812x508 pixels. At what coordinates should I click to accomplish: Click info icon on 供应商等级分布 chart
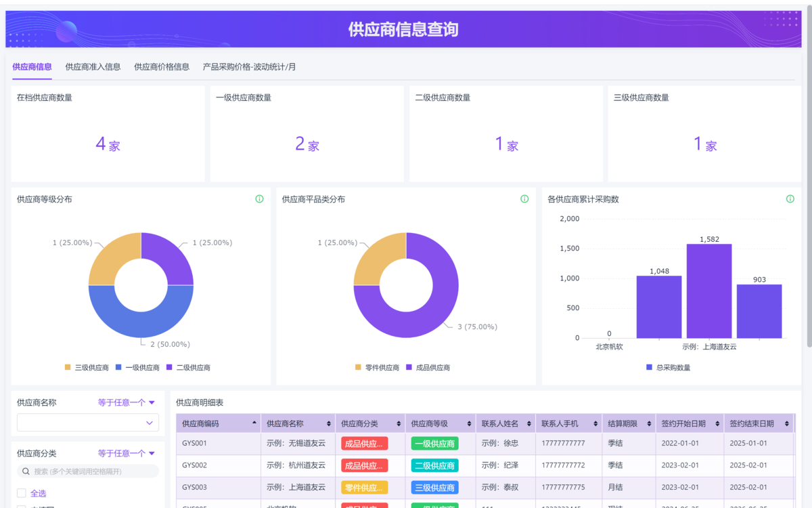(259, 199)
